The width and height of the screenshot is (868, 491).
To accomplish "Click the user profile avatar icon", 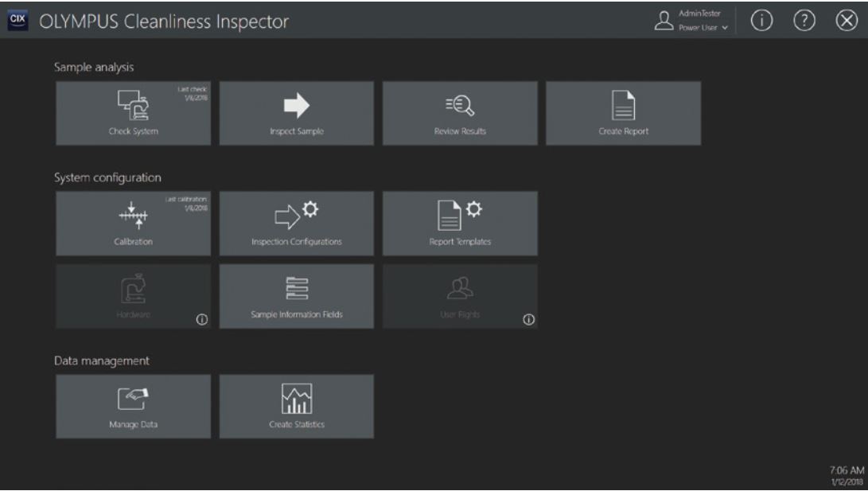I will tap(664, 21).
